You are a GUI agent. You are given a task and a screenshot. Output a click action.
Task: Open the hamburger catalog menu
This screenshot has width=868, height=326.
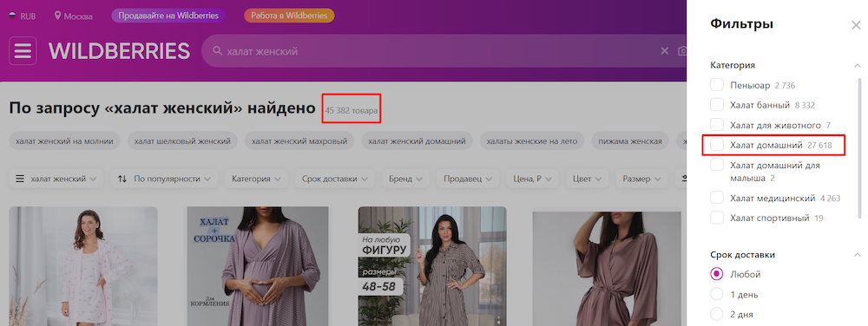pyautogui.click(x=23, y=51)
